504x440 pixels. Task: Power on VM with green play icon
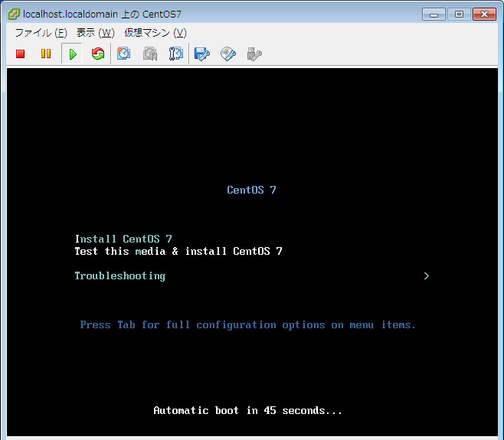tap(72, 54)
